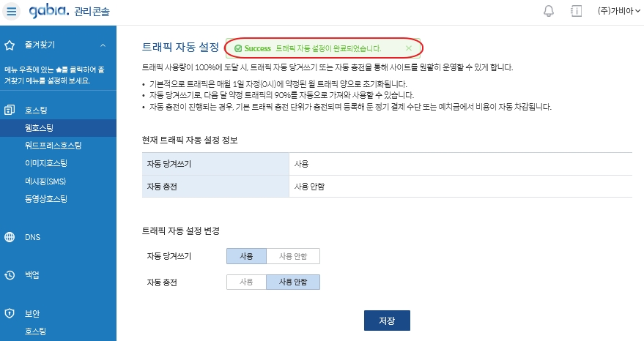Dismiss the Success notification with X

coord(409,48)
